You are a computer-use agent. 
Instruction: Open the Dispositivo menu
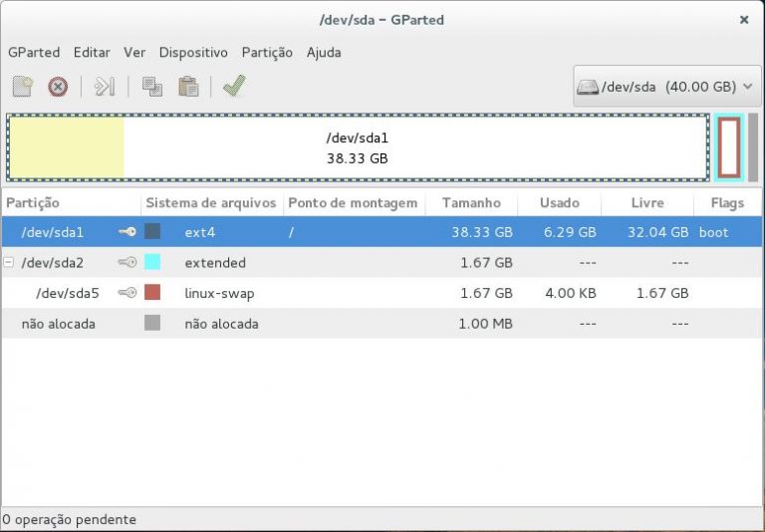[x=193, y=52]
